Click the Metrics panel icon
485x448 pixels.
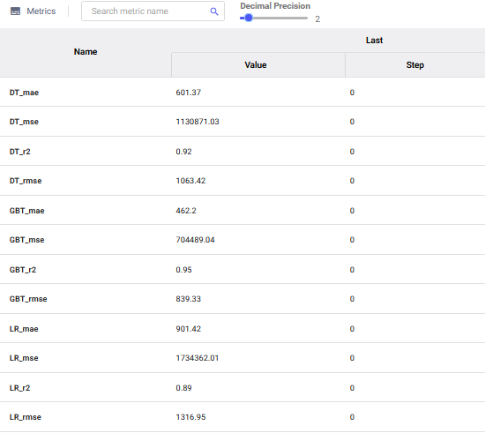coord(15,11)
